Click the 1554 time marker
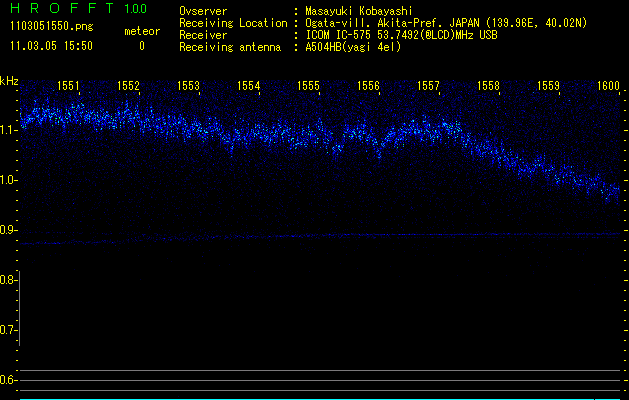The image size is (629, 400). (248, 86)
